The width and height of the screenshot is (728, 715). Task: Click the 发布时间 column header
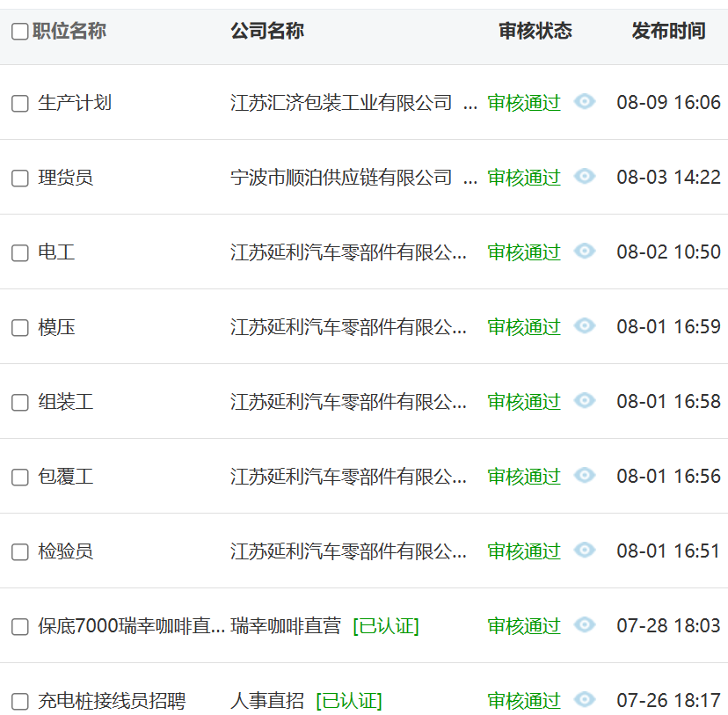[668, 31]
